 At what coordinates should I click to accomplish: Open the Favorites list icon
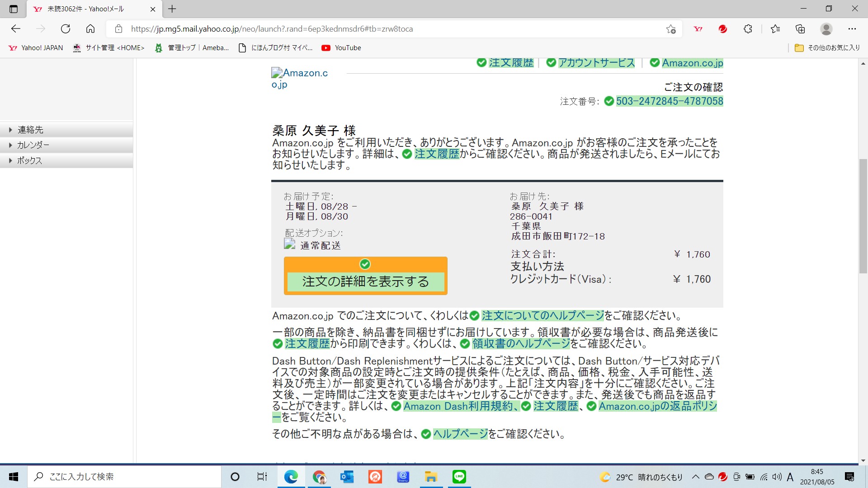coord(775,29)
